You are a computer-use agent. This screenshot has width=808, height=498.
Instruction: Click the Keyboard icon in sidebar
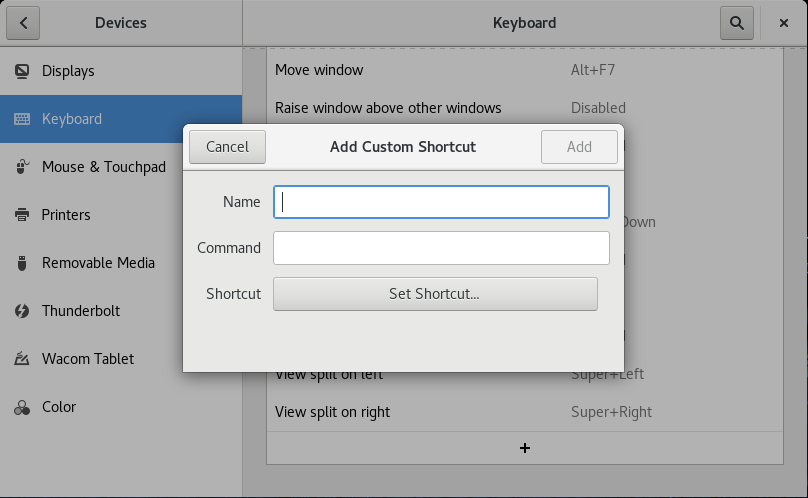[x=22, y=119]
